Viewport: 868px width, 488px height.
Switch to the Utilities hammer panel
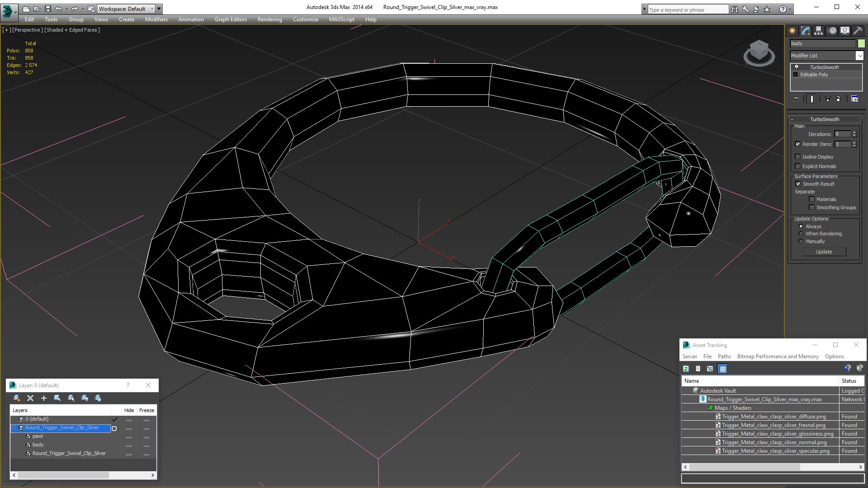click(x=858, y=31)
